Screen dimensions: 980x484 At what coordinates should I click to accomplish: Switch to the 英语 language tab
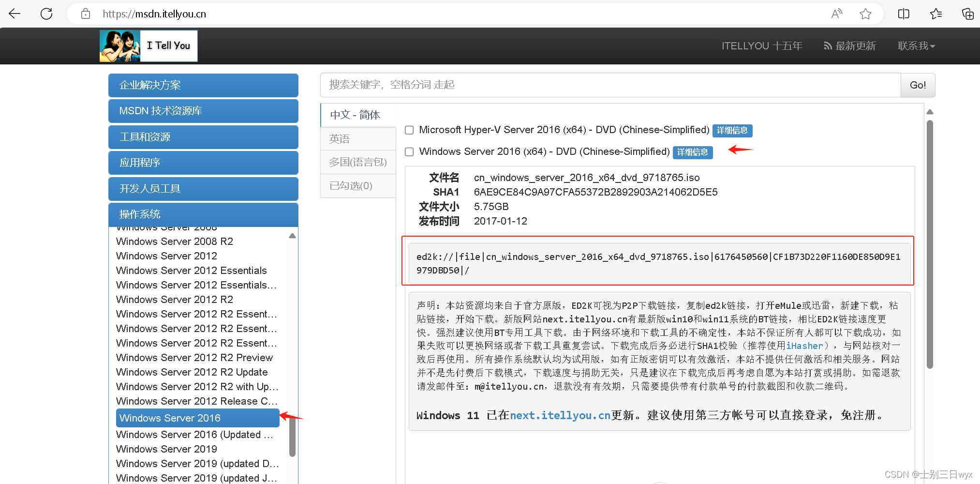point(358,139)
